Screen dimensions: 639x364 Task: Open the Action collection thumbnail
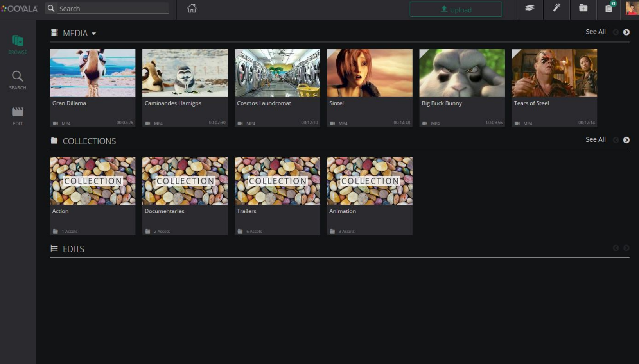click(93, 181)
